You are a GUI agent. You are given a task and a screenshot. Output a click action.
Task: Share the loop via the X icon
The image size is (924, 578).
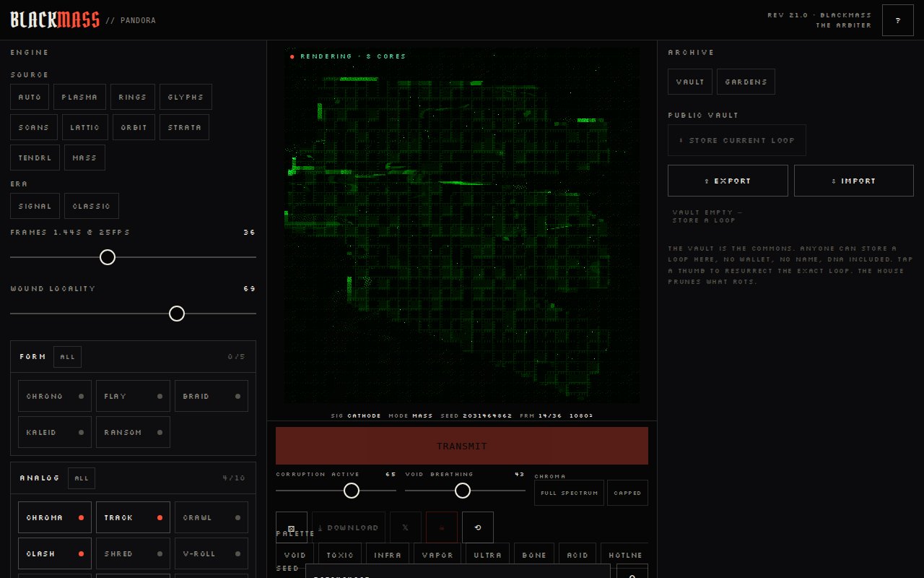coord(406,527)
